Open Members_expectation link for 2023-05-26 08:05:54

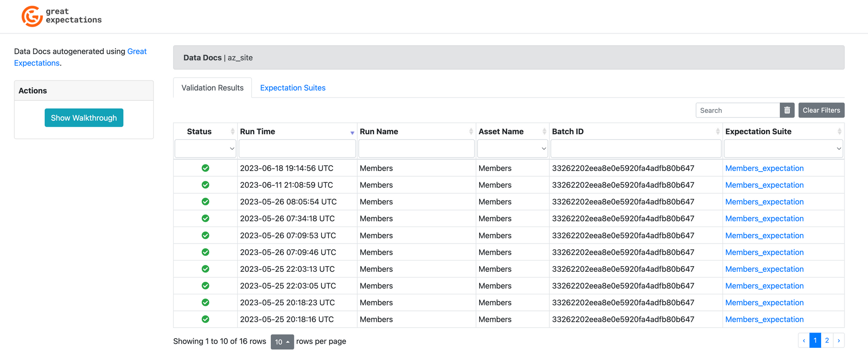(764, 201)
